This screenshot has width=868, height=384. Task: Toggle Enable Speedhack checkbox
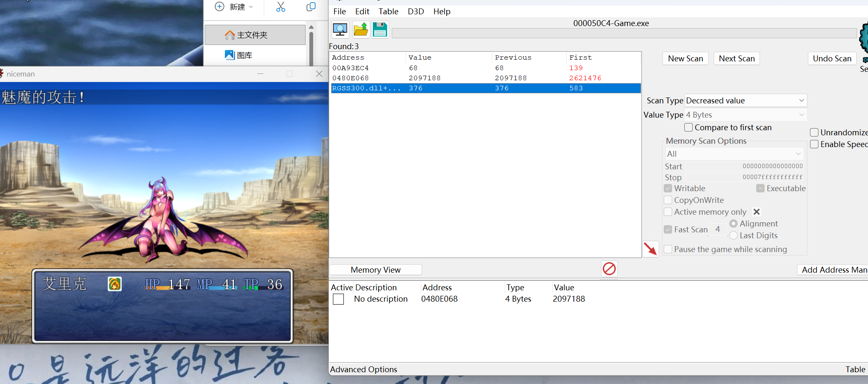click(x=814, y=144)
